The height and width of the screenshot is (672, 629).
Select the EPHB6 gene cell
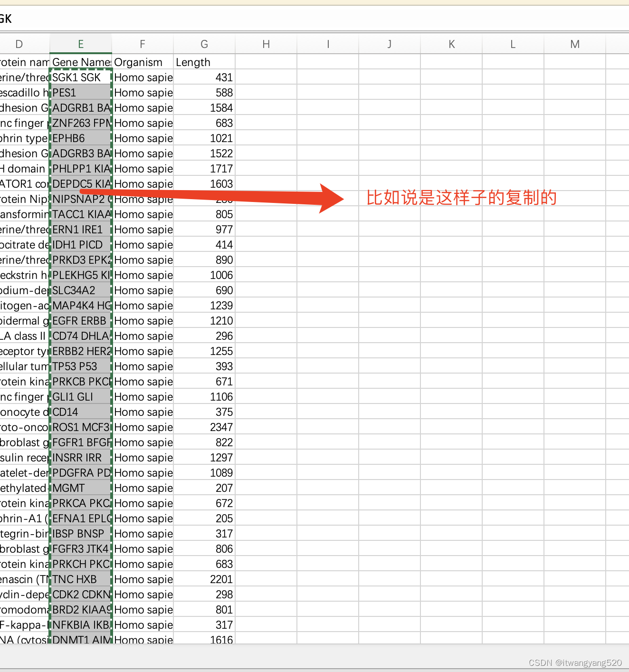coord(81,138)
